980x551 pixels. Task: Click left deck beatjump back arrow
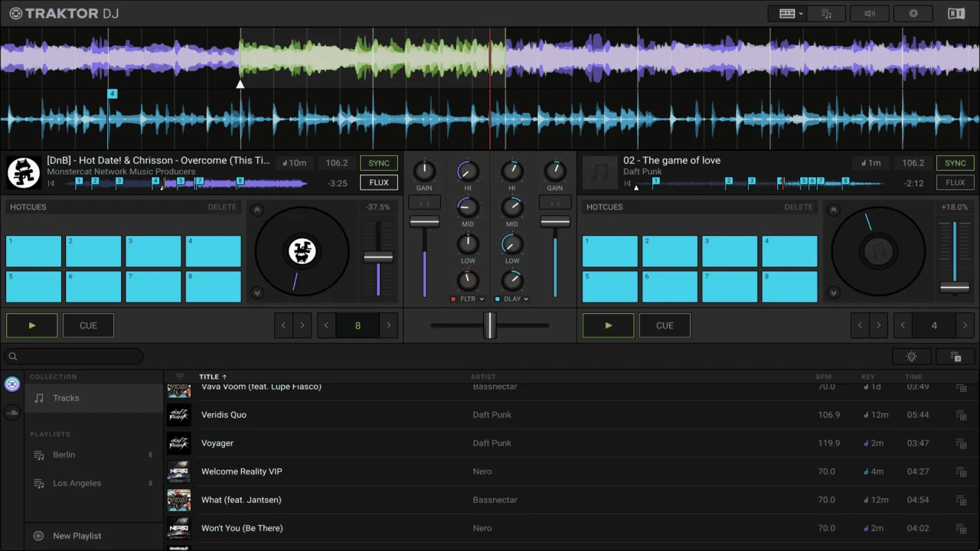pyautogui.click(x=284, y=325)
